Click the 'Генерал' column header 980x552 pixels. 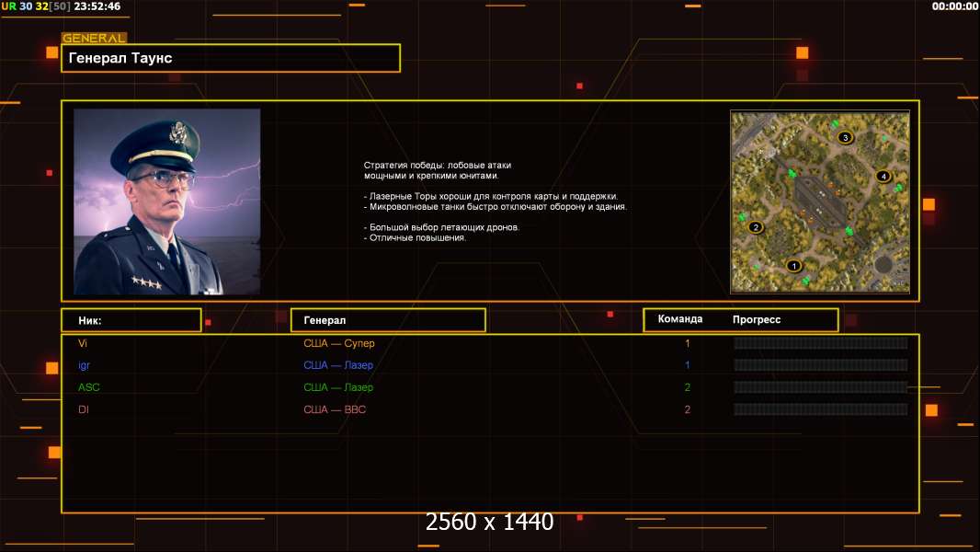tap(388, 320)
